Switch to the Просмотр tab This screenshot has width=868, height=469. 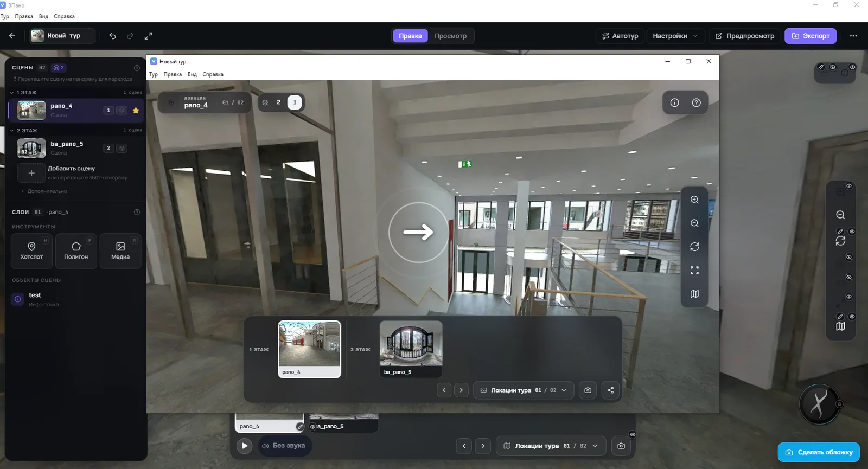[450, 36]
